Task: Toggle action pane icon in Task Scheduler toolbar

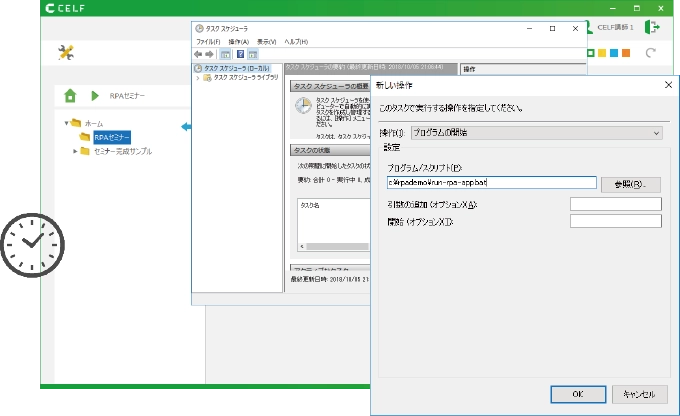Action: 253,54
